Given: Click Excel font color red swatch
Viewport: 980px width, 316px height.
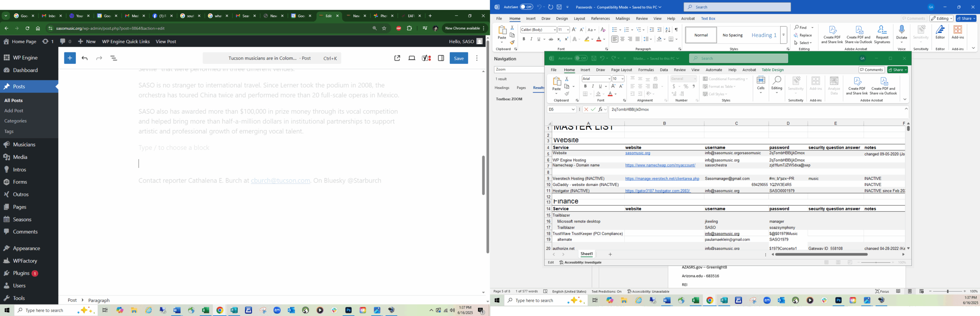Looking at the screenshot, I should (x=610, y=94).
